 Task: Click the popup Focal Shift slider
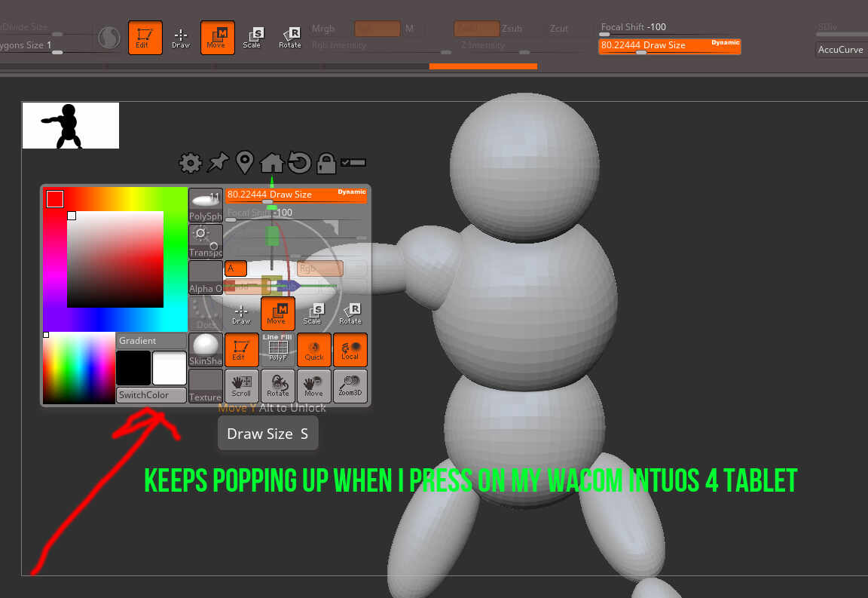pos(296,213)
